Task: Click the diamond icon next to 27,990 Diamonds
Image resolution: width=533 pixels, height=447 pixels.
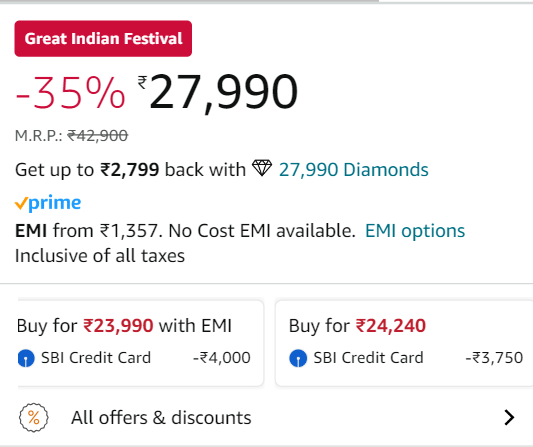Action: pos(262,168)
